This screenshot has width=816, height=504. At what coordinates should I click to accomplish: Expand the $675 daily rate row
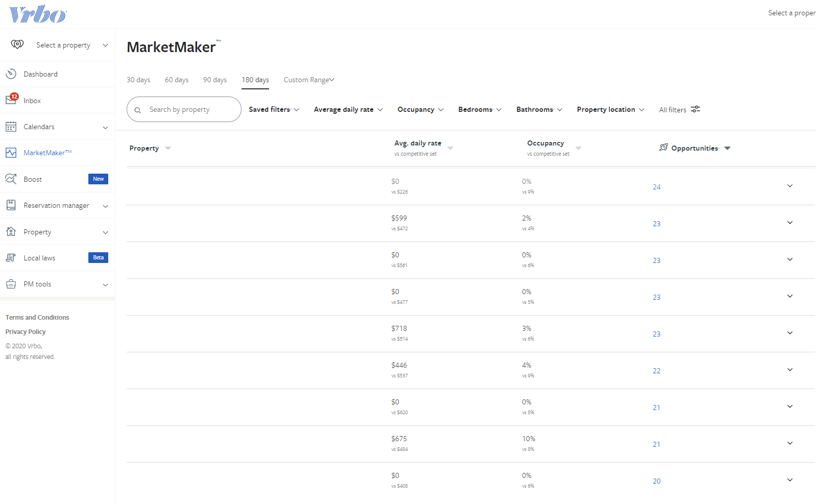[x=790, y=443]
